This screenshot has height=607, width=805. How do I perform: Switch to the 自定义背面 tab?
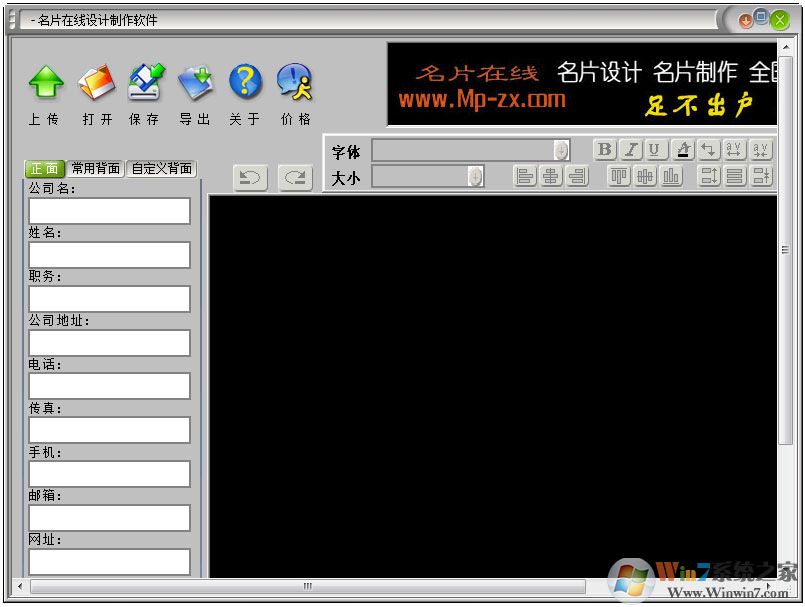click(160, 168)
